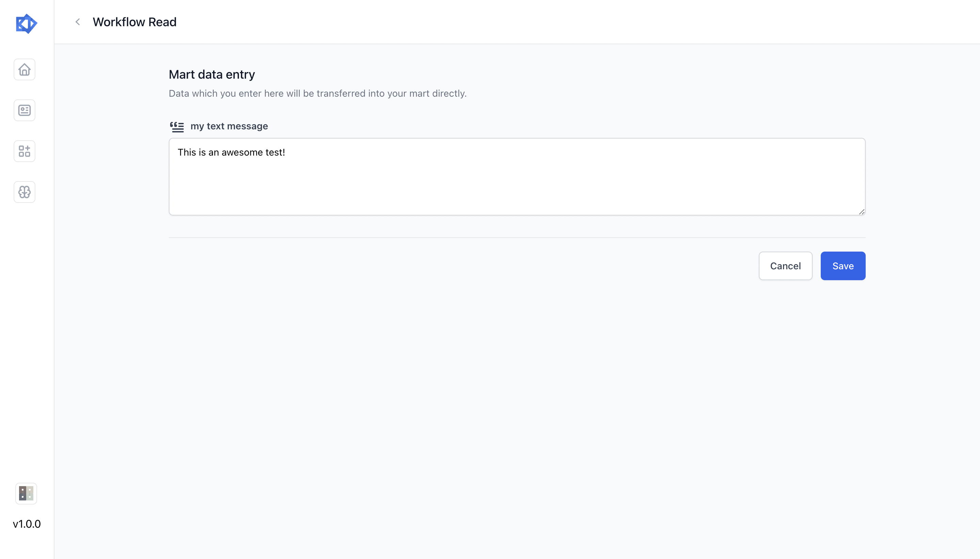980x559 pixels.
Task: Click the quote-text icon beside my text message
Action: tap(177, 127)
